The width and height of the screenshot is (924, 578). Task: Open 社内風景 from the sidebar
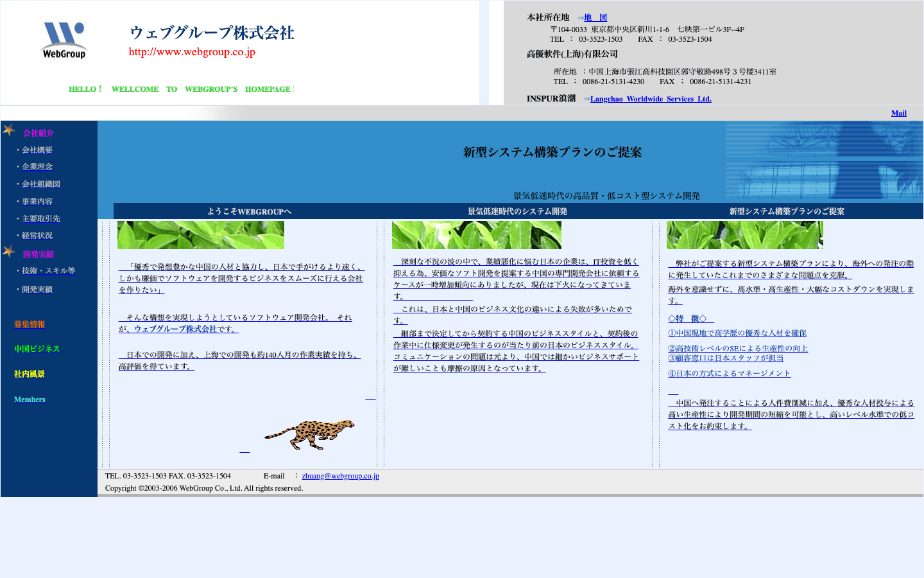(30, 374)
